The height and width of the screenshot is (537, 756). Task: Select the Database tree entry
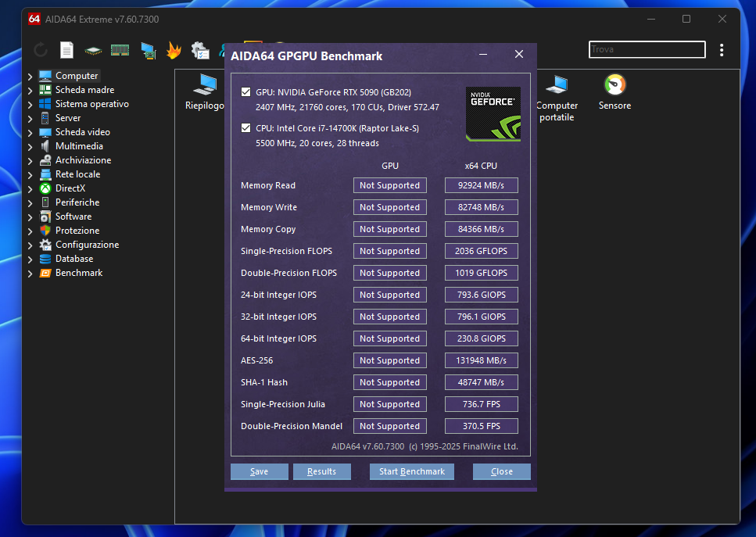74,259
